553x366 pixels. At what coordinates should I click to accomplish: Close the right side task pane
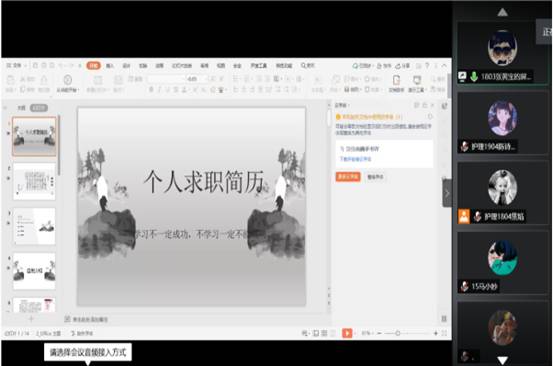point(433,105)
